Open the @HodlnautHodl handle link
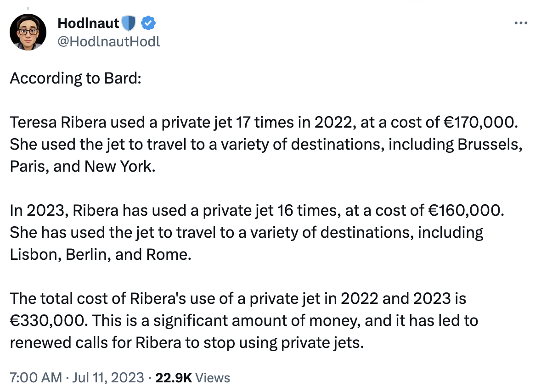The height and width of the screenshot is (392, 541). pos(109,41)
